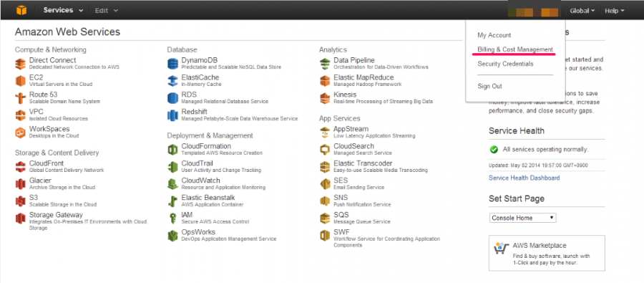Open Security Credentials menu item
This screenshot has height=283, width=644.
pyautogui.click(x=505, y=64)
